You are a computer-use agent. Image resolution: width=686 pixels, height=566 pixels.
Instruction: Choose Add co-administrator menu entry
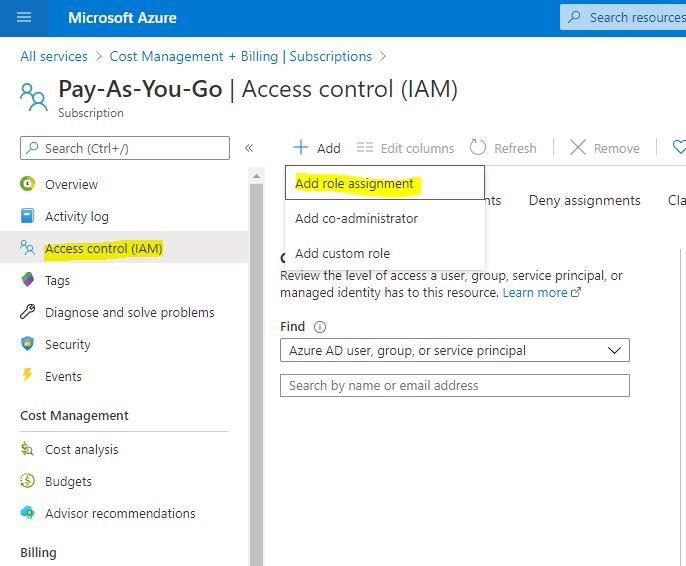point(385,218)
